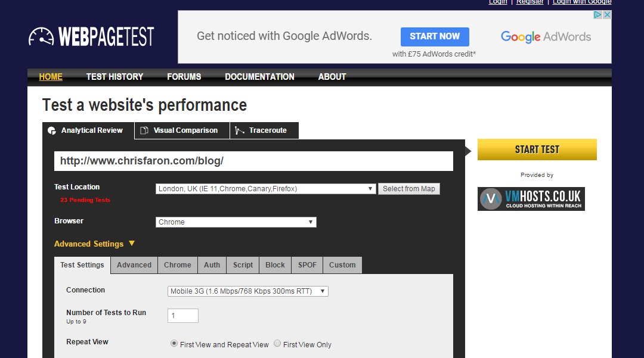Click the website URL input field

[x=253, y=161]
